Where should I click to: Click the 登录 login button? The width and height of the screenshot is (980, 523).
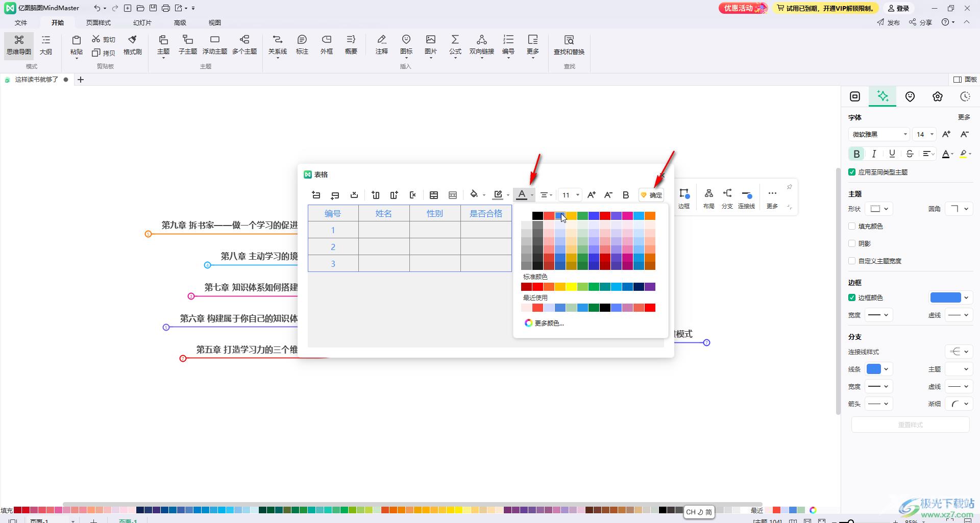[x=898, y=8]
